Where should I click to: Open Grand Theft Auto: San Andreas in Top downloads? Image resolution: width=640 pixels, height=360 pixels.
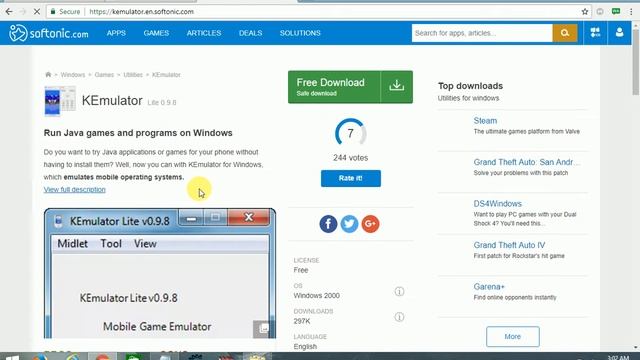[527, 162]
